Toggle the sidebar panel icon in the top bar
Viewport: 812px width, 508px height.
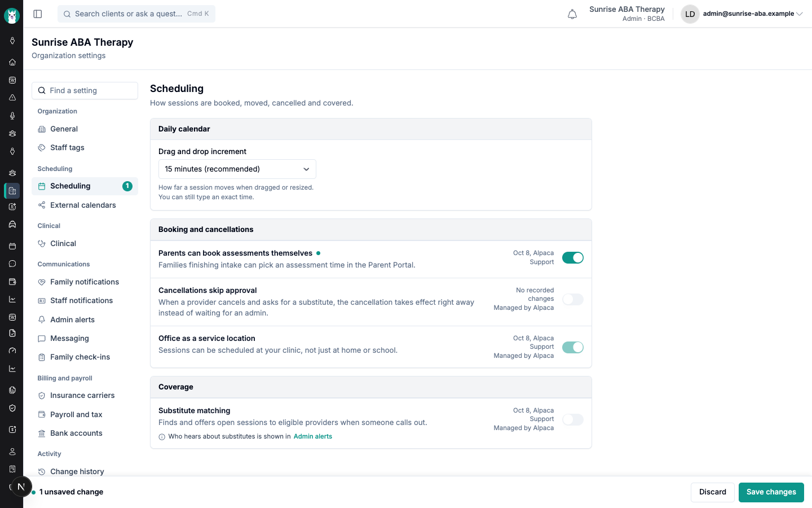click(x=38, y=14)
